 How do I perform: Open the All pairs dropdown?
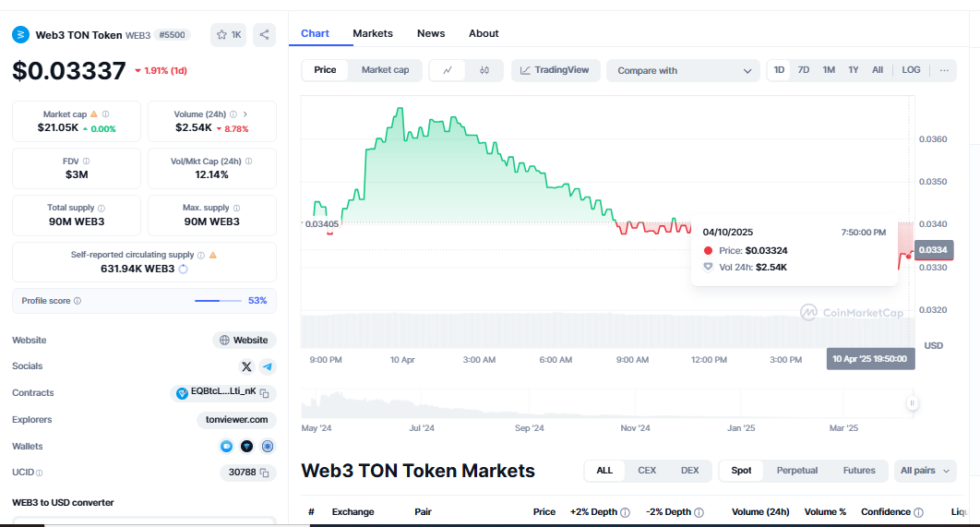925,471
